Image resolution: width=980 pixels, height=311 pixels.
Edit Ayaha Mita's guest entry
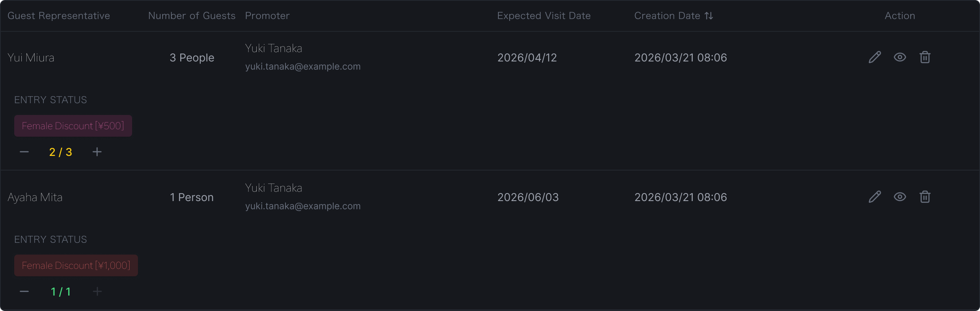point(875,197)
